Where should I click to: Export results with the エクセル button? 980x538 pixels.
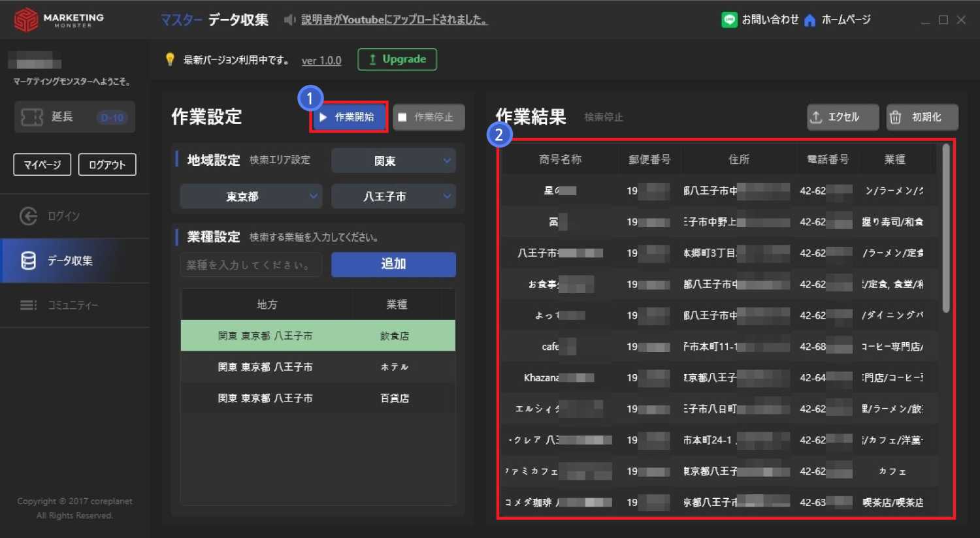click(843, 117)
